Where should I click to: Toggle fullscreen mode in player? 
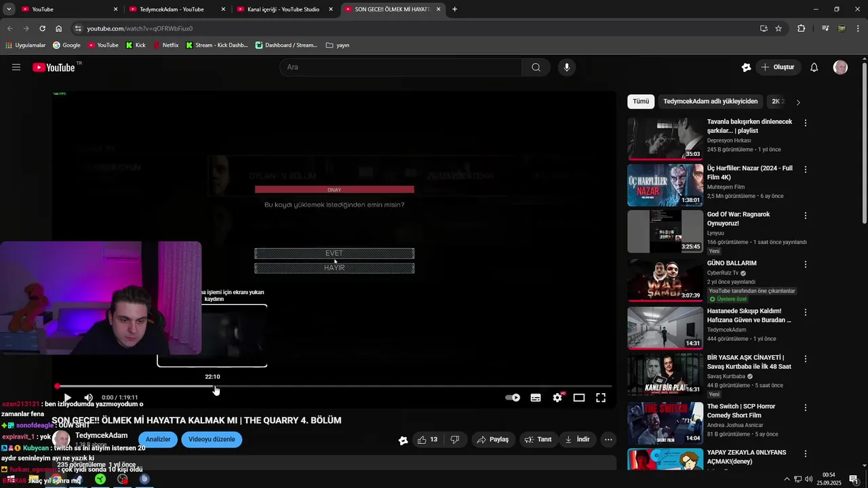coord(601,398)
